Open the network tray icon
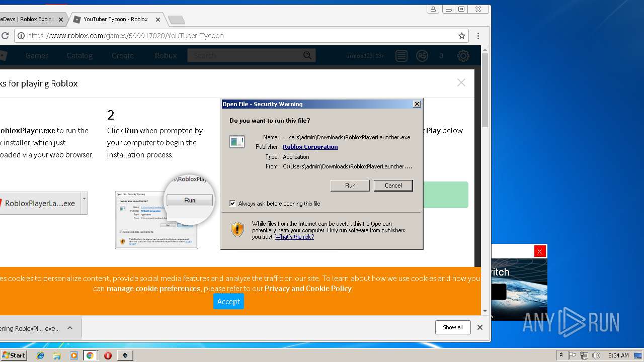Image resolution: width=644 pixels, height=362 pixels. (x=584, y=355)
